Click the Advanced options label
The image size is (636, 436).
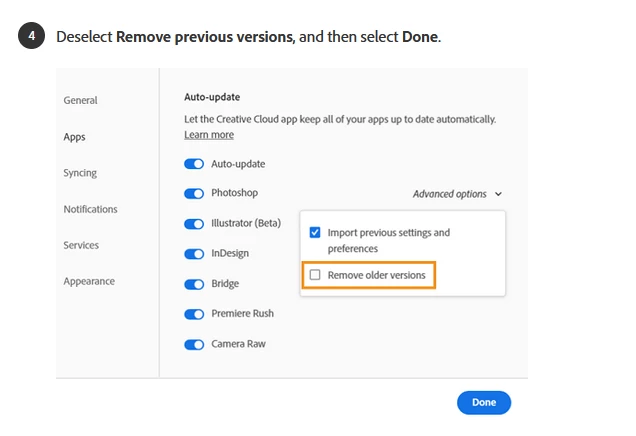[x=449, y=194]
